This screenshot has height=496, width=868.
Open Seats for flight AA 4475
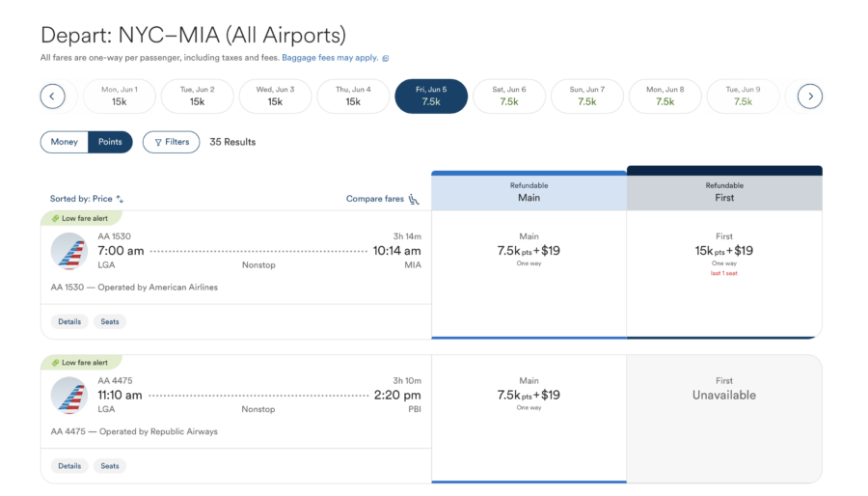(x=110, y=466)
